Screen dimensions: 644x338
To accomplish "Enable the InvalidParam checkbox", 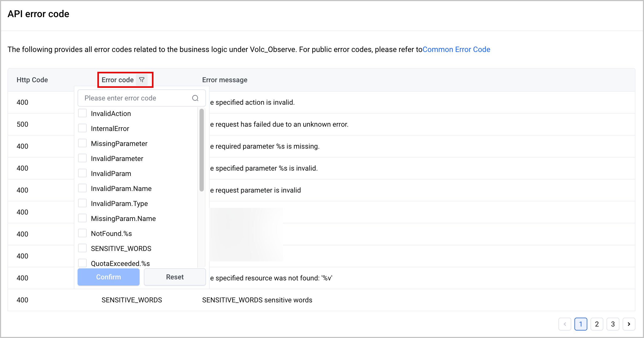I will (x=82, y=173).
